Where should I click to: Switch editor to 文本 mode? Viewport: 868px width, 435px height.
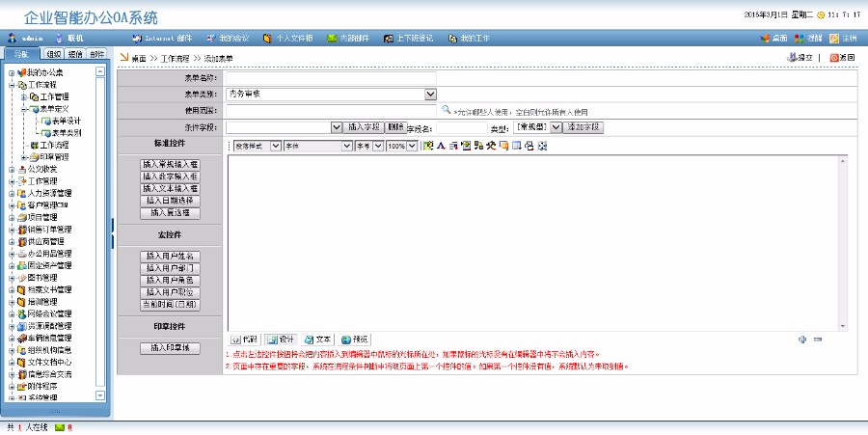point(317,340)
